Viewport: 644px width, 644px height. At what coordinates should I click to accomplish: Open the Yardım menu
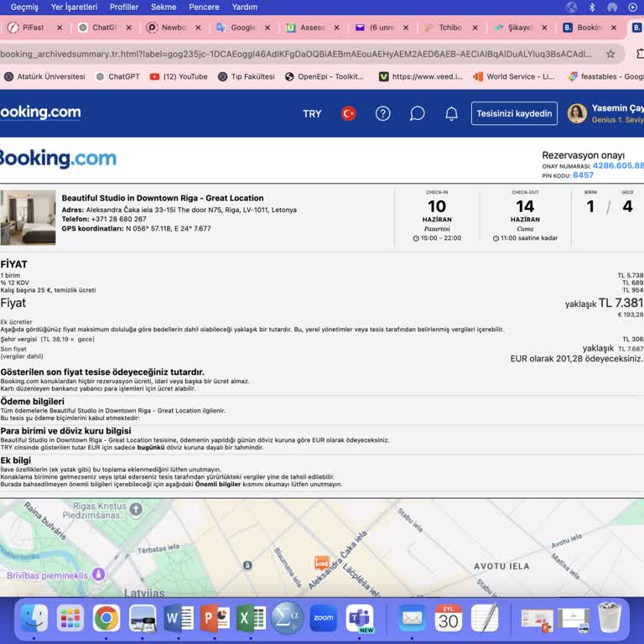click(245, 7)
